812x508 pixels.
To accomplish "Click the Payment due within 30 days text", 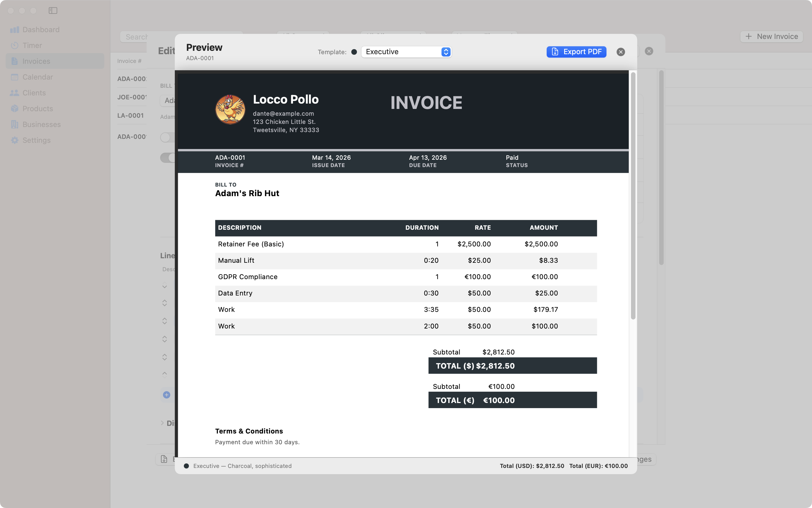I will click(x=257, y=442).
